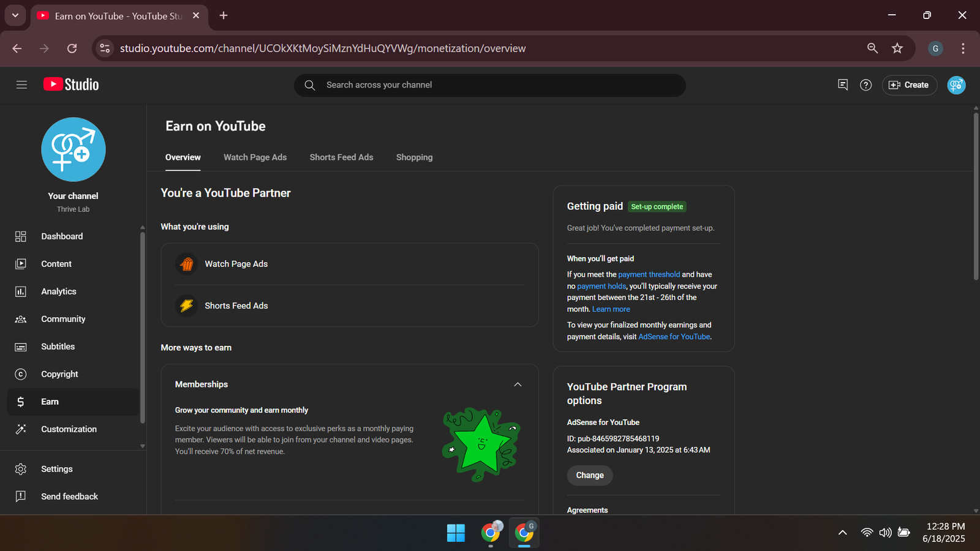This screenshot has width=980, height=551.
Task: Click the Memberships heading
Action: pos(202,384)
